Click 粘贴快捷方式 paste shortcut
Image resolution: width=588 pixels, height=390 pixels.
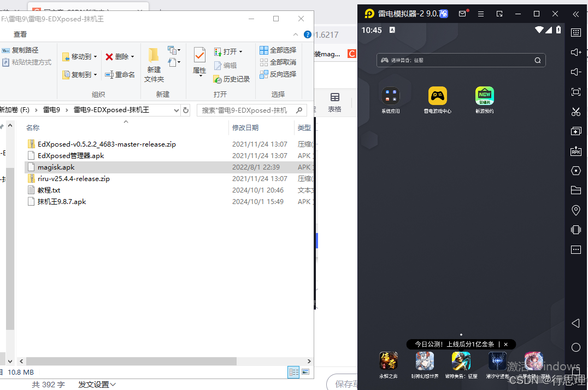pyautogui.click(x=27, y=62)
